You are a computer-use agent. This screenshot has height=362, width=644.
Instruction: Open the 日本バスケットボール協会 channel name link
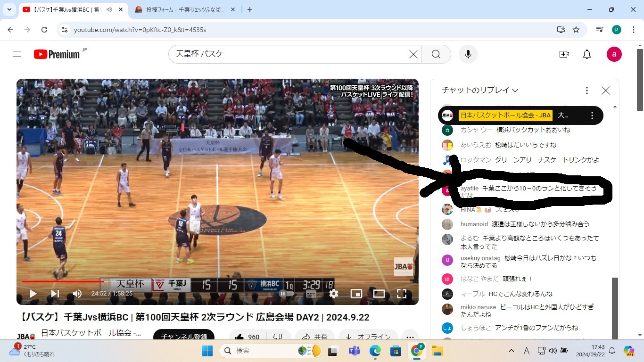(x=91, y=333)
